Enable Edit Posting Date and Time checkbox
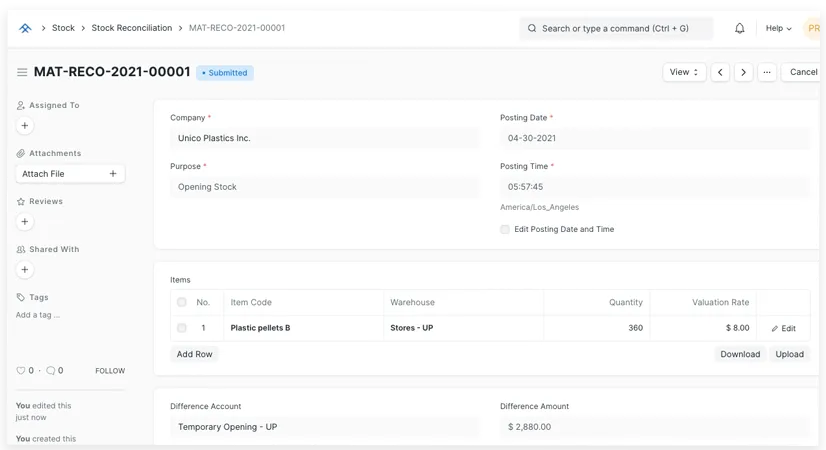 click(505, 229)
